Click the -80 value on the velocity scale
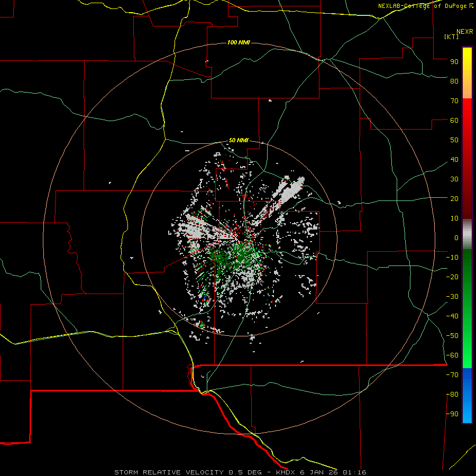 pyautogui.click(x=452, y=395)
